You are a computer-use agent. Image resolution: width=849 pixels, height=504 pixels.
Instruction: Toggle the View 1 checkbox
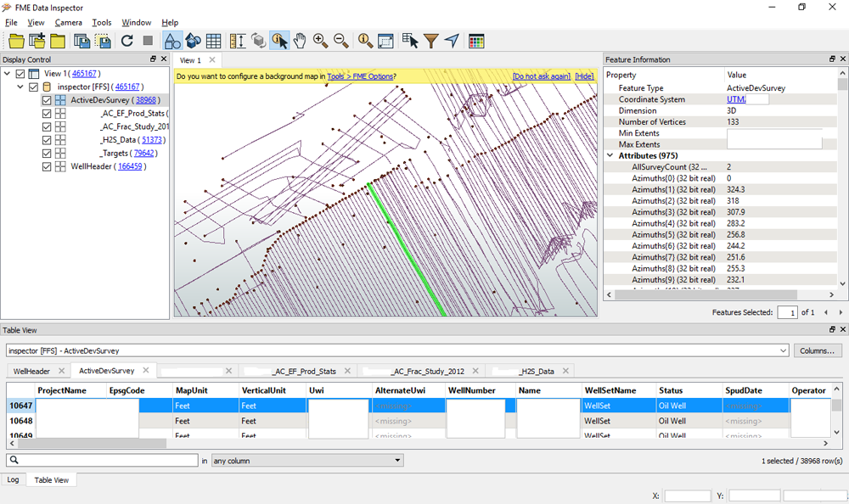pos(20,74)
